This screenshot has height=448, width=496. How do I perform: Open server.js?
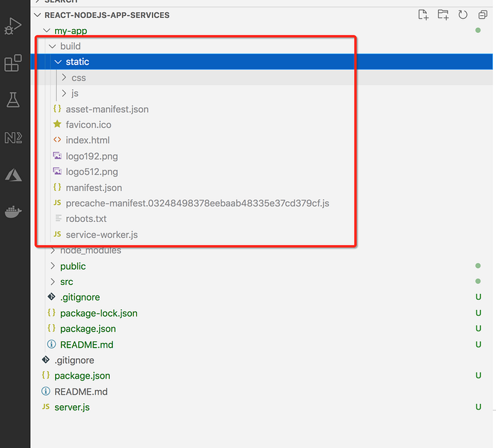(72, 407)
